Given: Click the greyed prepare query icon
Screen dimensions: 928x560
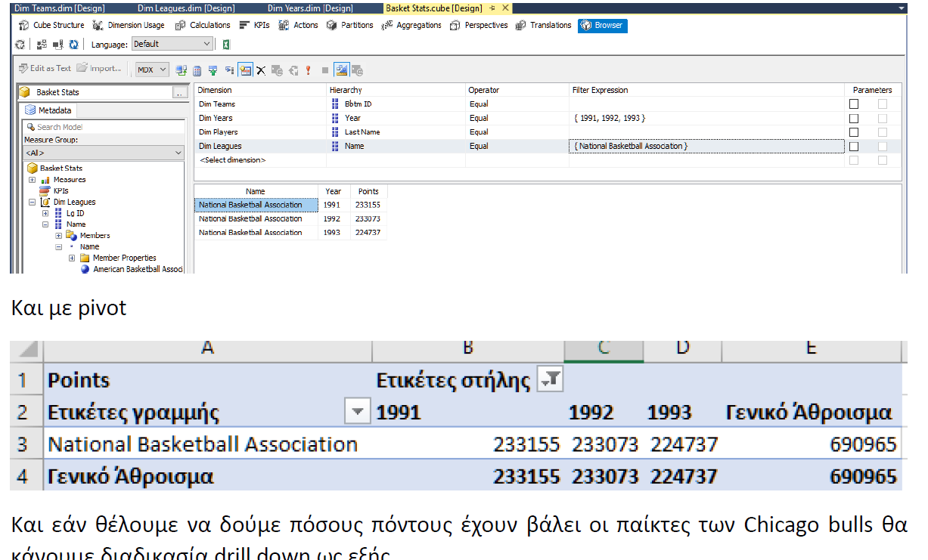Looking at the screenshot, I should [x=278, y=70].
